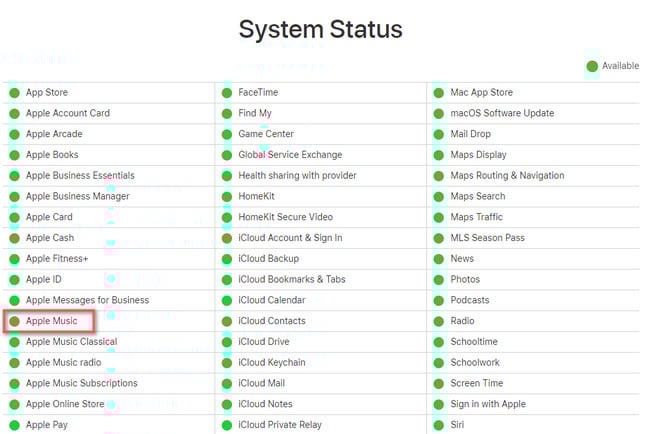Click the status dot next to Siri
650x434 pixels.
(x=439, y=425)
